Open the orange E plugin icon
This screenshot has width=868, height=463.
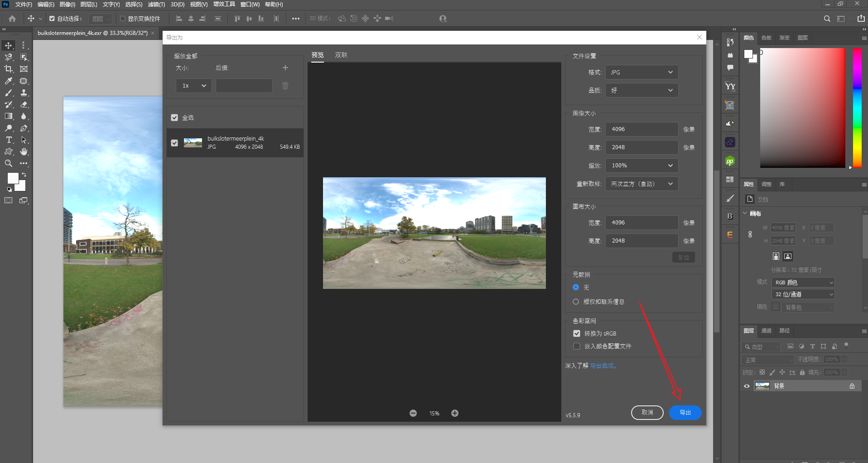(x=730, y=235)
